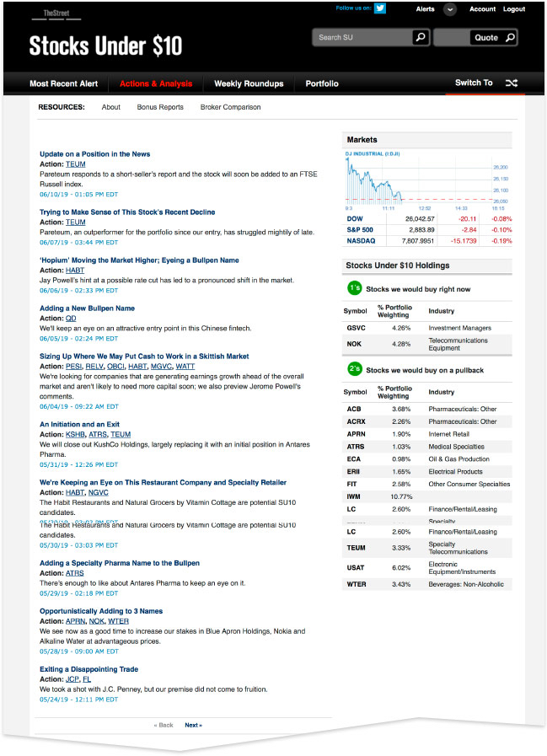Open 'Trying to Make Sense' article
The height and width of the screenshot is (756, 547).
[x=127, y=212]
